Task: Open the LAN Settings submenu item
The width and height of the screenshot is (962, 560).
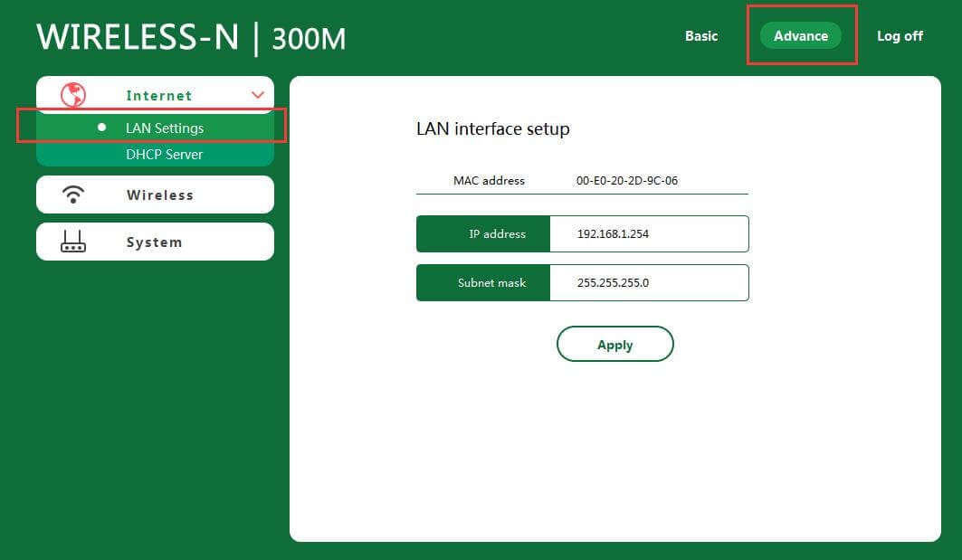Action: click(165, 128)
